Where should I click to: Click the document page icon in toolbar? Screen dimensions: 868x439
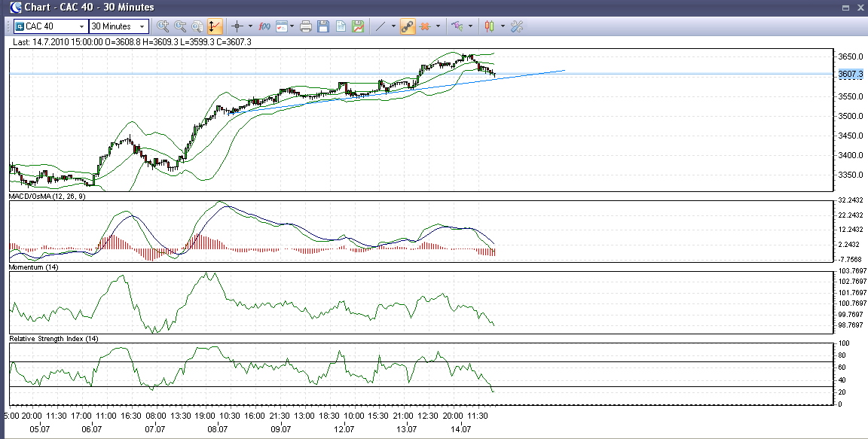click(341, 26)
